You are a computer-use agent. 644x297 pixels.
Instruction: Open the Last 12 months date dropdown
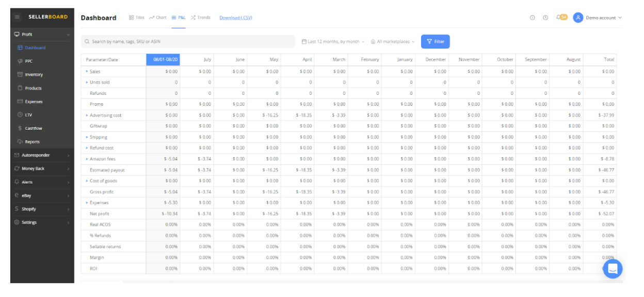333,41
